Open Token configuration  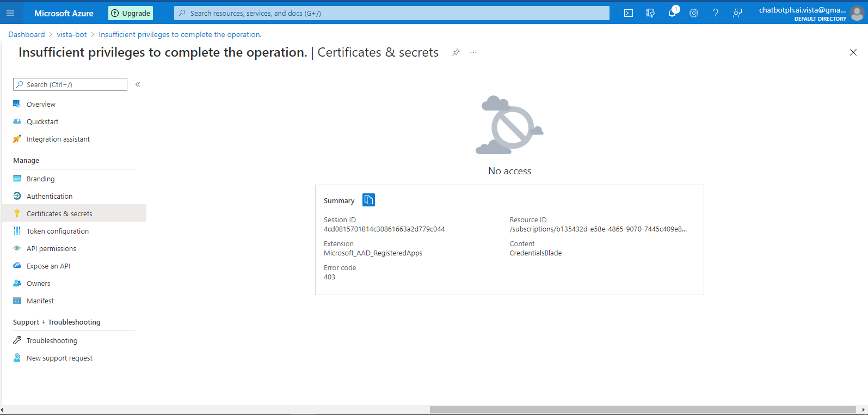74,231
